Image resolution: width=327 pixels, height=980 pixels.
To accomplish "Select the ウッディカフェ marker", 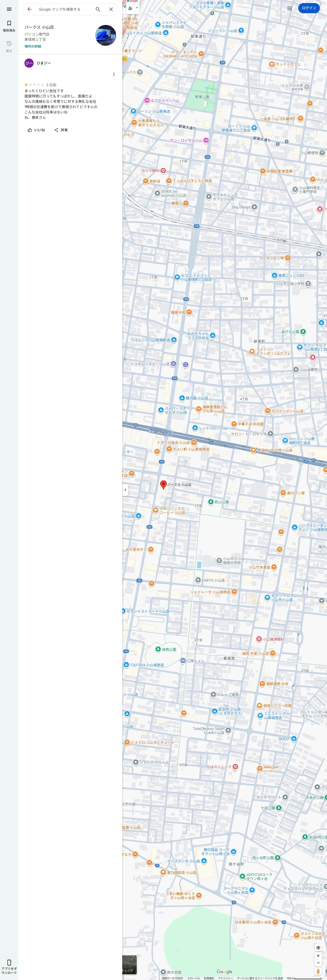I will (x=272, y=64).
